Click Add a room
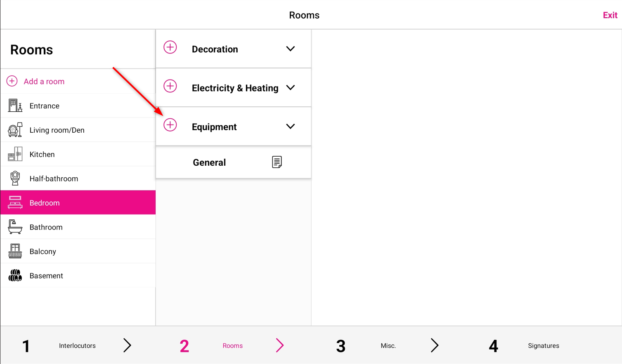Screen dimensions: 622x364 click(44, 82)
